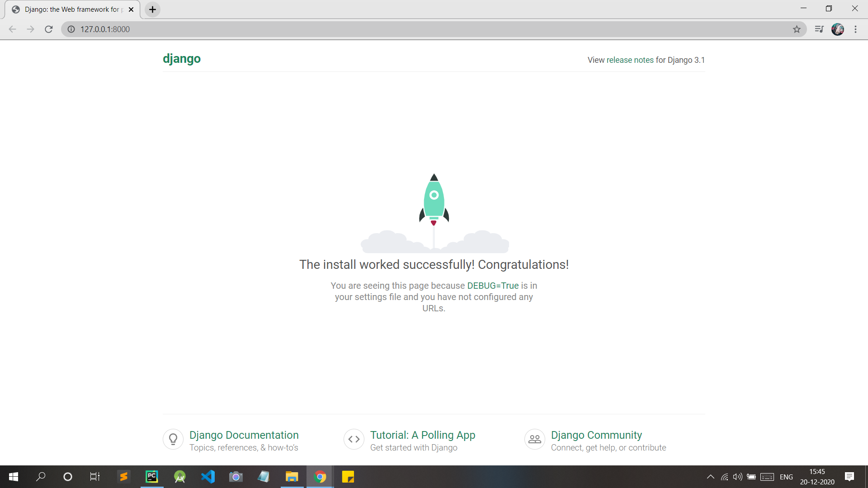868x488 pixels.
Task: Open Django Documentation link
Action: point(244,435)
